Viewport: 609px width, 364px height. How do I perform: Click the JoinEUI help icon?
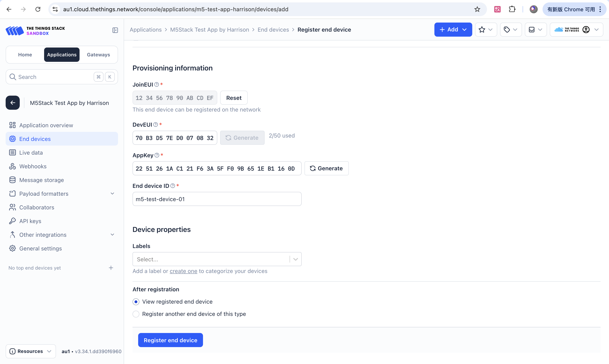(156, 84)
